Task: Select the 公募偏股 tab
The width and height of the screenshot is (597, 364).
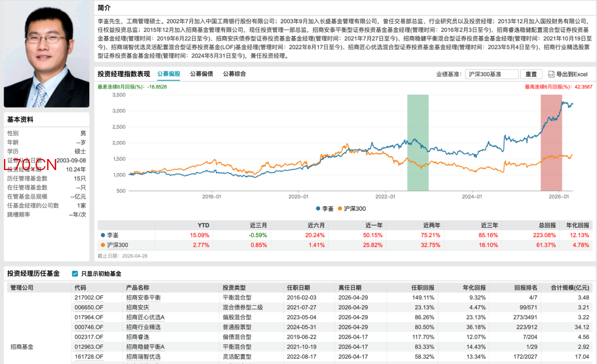Action: (168, 74)
